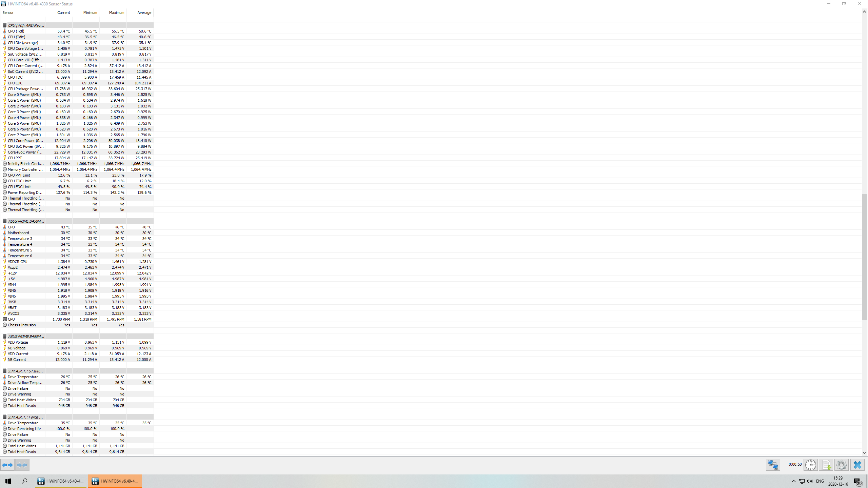Screen dimensions: 868x488
Task: Select the Chassis Intrusion sensor row
Action: tap(77, 325)
